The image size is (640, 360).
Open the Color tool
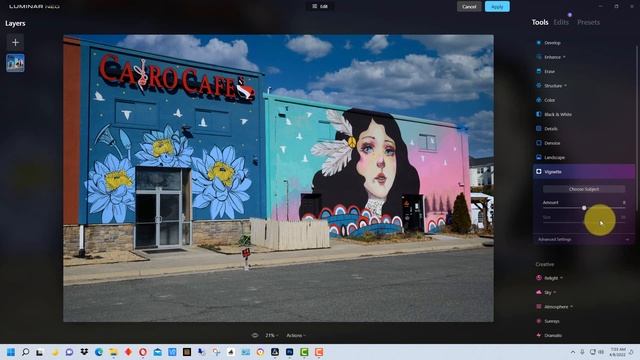coord(549,100)
